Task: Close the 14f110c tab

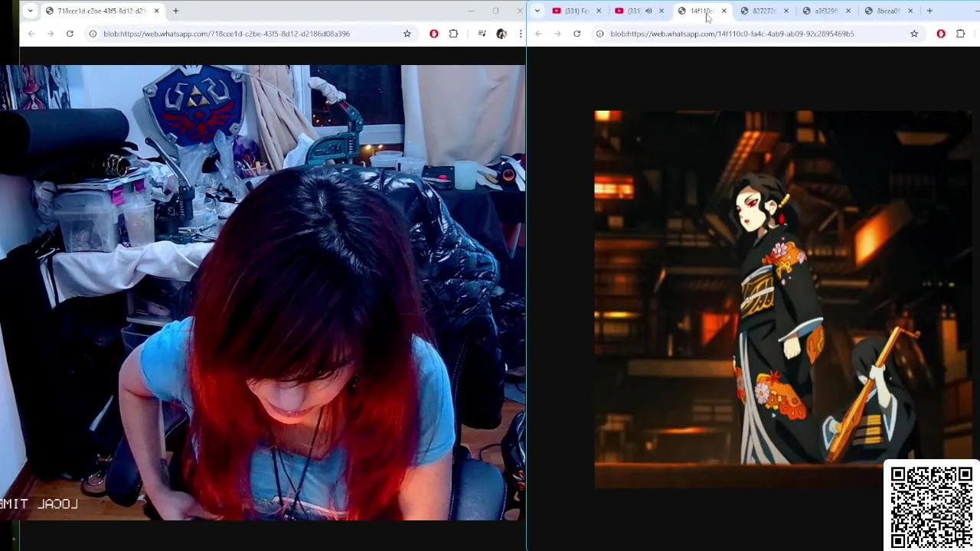Action: point(724,11)
